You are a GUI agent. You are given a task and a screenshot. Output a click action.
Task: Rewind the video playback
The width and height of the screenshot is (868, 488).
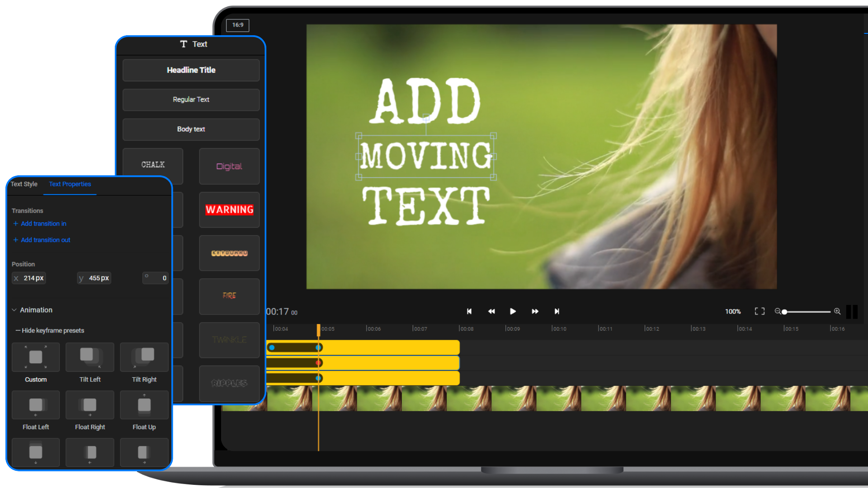pos(491,311)
